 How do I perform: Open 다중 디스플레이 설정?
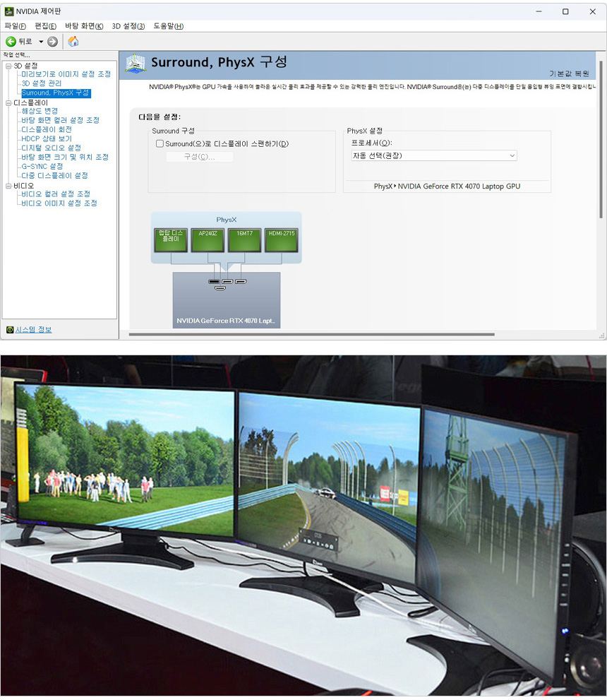(55, 176)
